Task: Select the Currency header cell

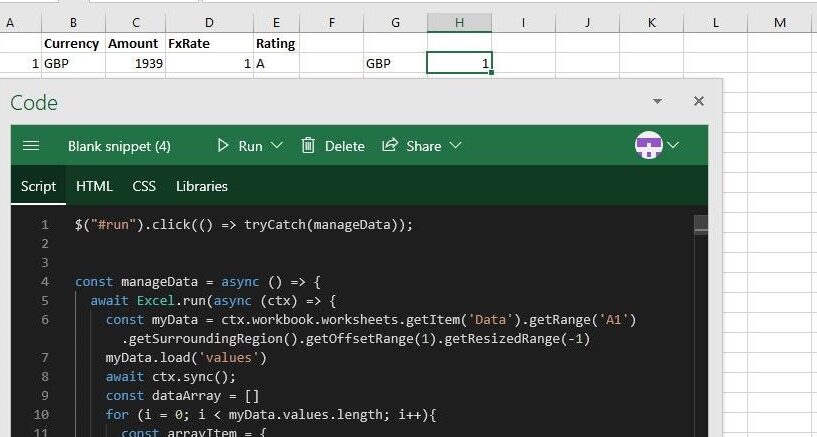Action: (x=73, y=43)
